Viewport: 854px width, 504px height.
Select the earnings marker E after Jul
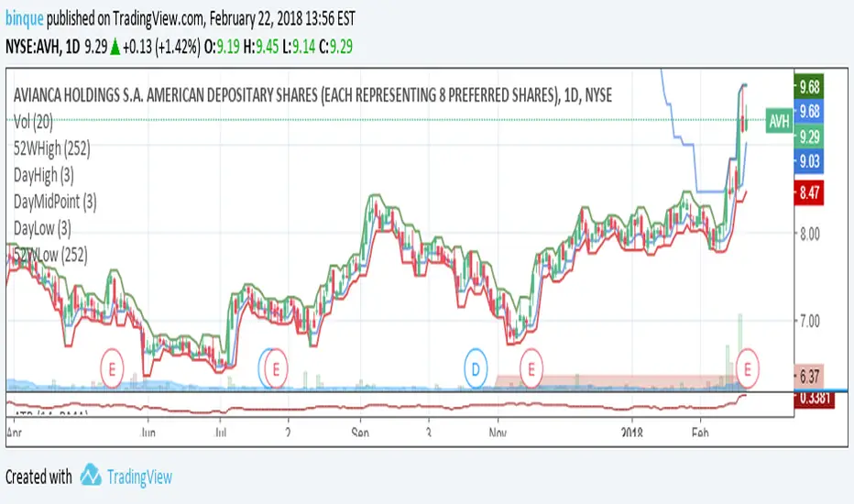coord(276,370)
